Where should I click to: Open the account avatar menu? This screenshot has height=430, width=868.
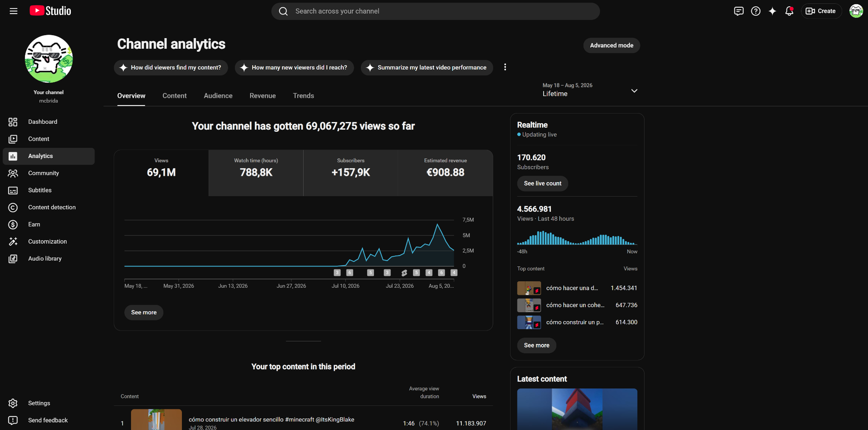[856, 11]
